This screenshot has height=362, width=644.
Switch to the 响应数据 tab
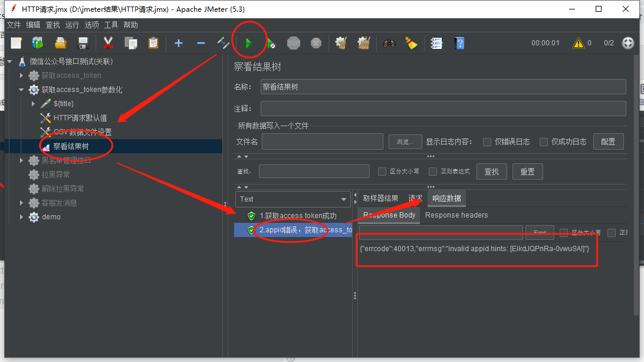tap(446, 199)
